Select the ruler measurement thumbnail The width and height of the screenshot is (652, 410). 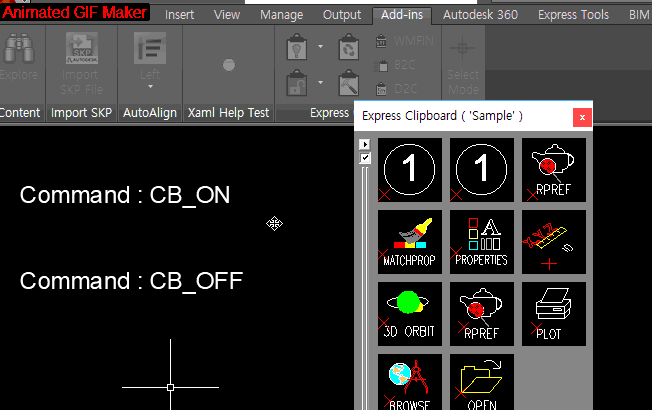point(554,242)
